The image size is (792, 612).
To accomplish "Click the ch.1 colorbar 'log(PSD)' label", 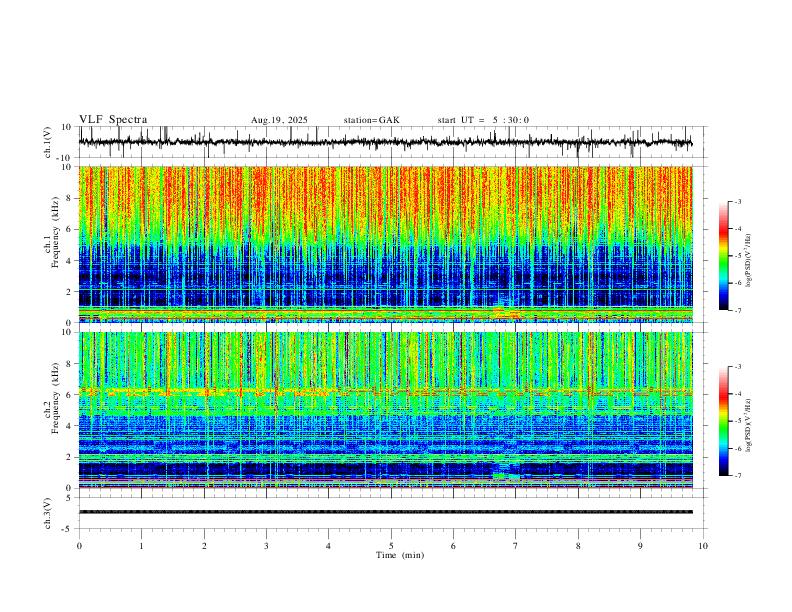I will [749, 261].
